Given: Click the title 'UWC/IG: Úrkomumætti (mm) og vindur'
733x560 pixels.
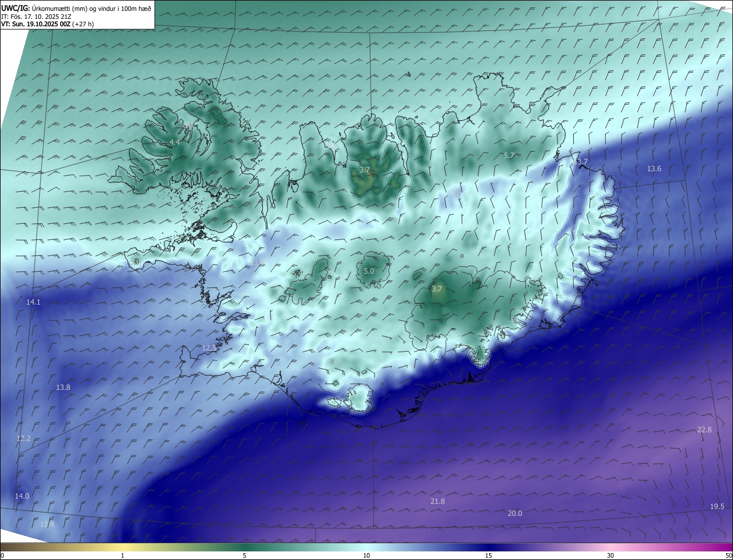Looking at the screenshot, I should tap(58, 8).
